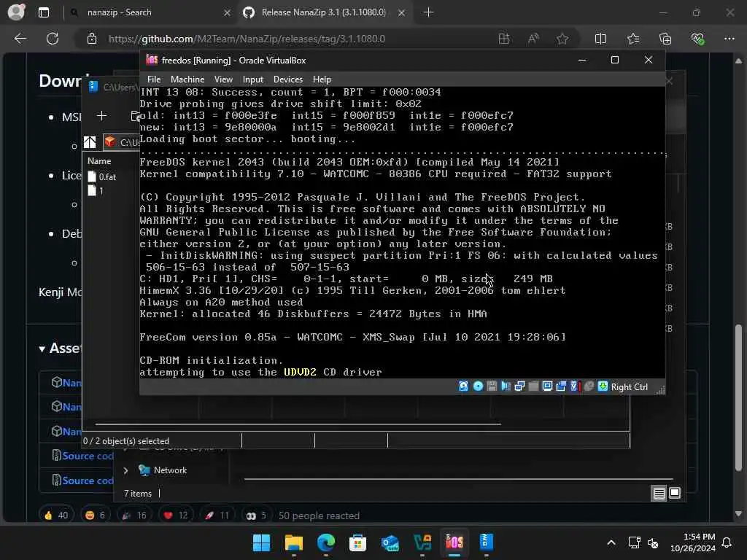Toggle the eyes reaction 5
Screen dimensions: 747x560
click(256, 516)
